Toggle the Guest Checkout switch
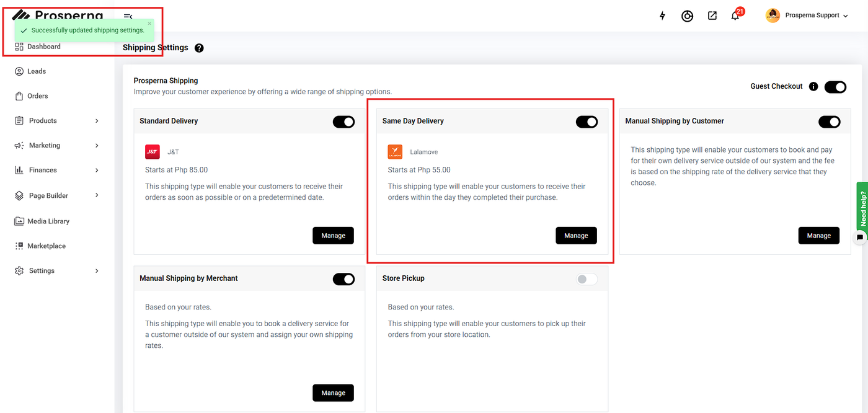 click(835, 87)
